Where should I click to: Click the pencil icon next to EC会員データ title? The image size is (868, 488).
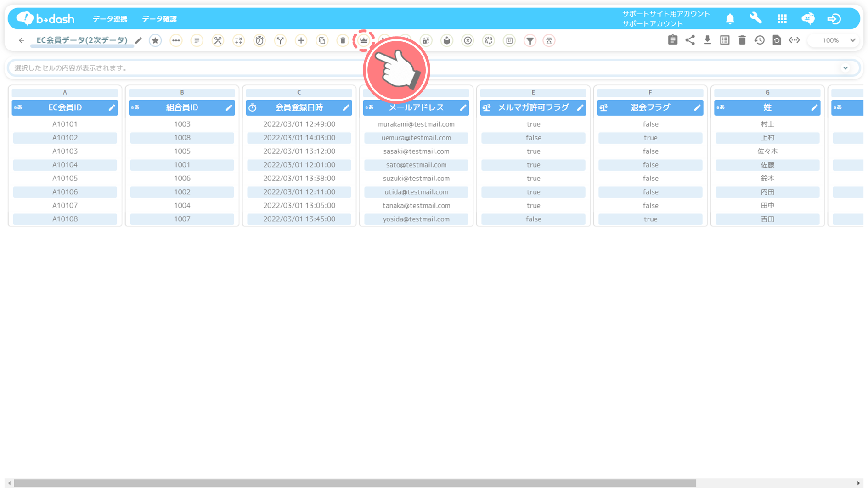(139, 40)
